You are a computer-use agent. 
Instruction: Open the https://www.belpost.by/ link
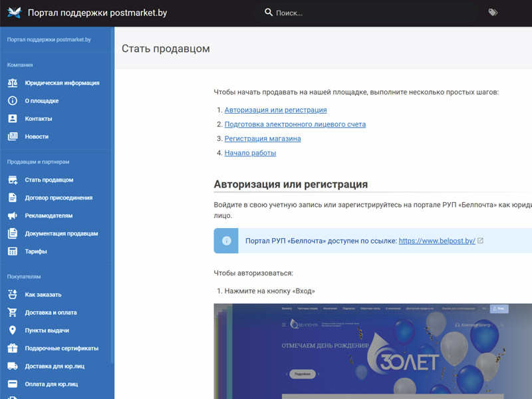coord(437,241)
